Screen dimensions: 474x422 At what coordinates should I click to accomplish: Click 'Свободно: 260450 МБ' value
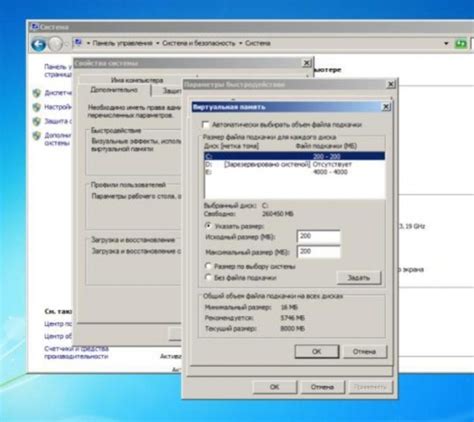[x=278, y=214]
